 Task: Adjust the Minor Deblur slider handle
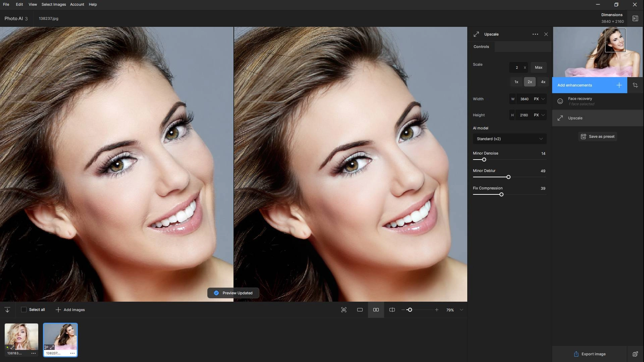click(508, 177)
